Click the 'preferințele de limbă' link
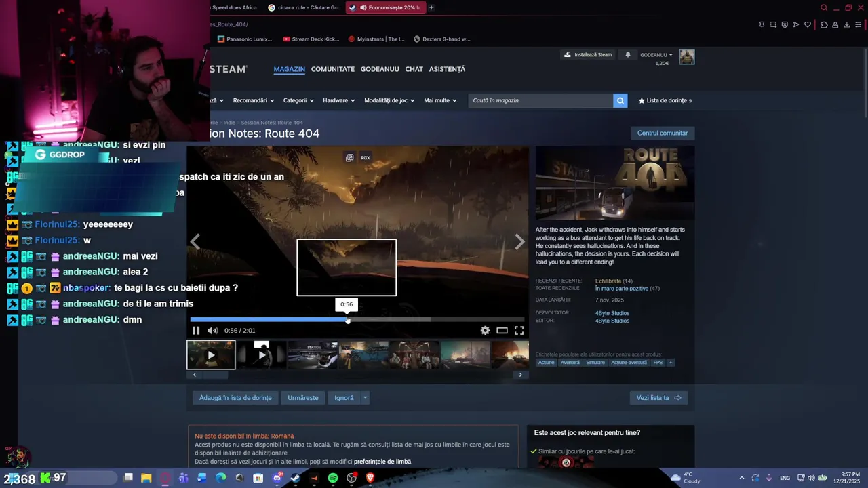Screen dimensions: 868x488 coord(382,462)
